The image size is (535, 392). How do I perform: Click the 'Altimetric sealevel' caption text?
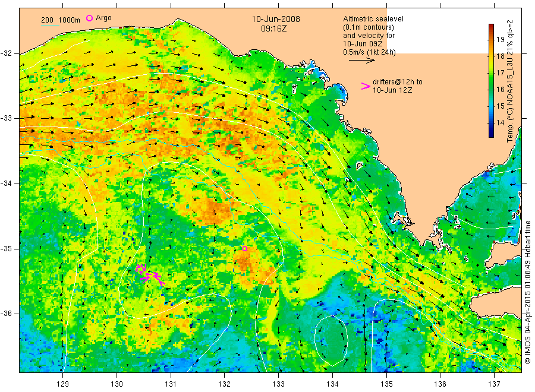(373, 19)
